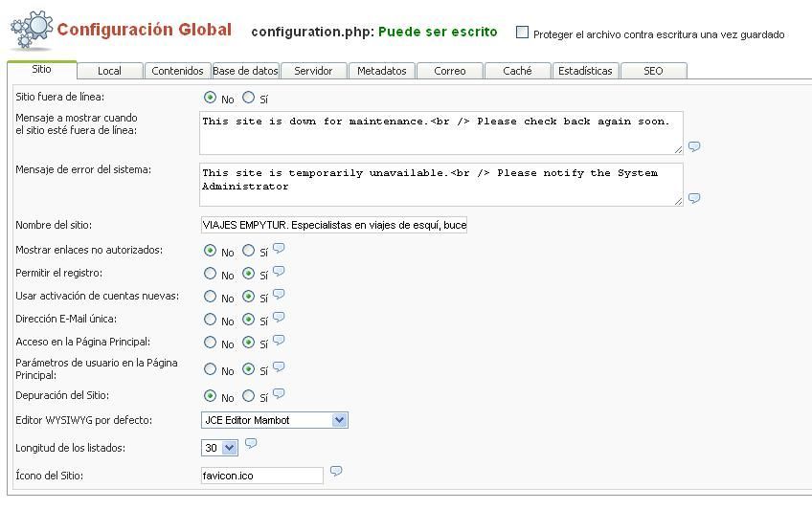Click the favicon.ico input field

click(x=262, y=476)
